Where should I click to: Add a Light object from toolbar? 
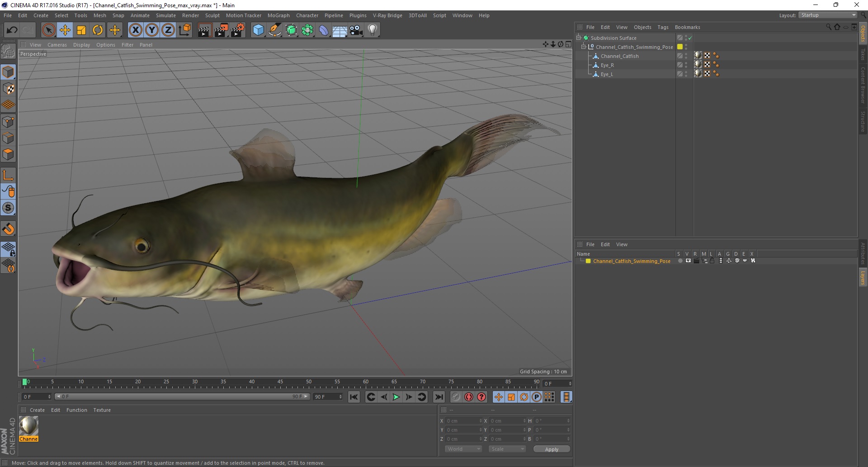pos(372,30)
